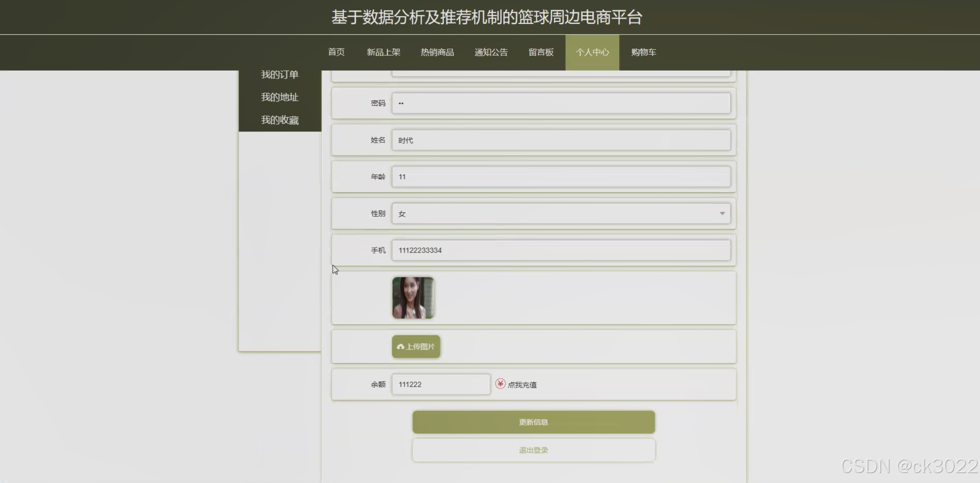Click the cloud upload icon
This screenshot has height=483, width=980.
[400, 347]
